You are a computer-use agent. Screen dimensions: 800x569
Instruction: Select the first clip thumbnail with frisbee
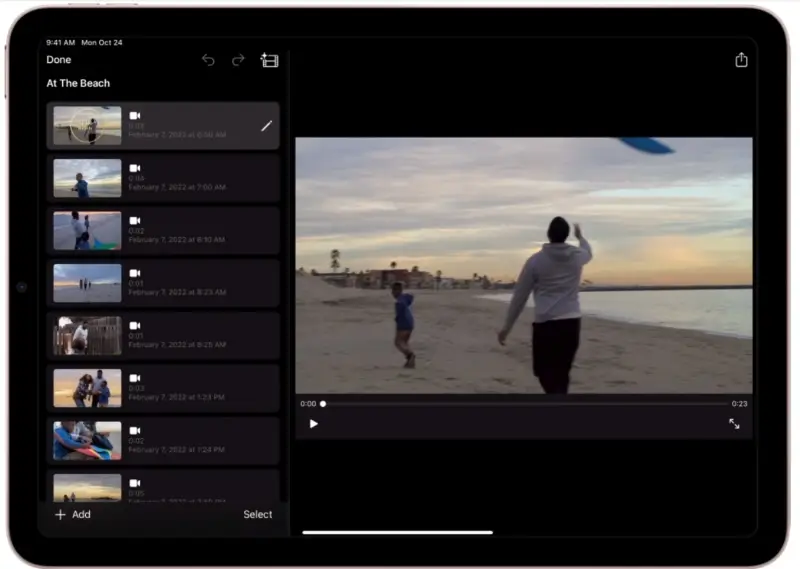[x=87, y=126]
